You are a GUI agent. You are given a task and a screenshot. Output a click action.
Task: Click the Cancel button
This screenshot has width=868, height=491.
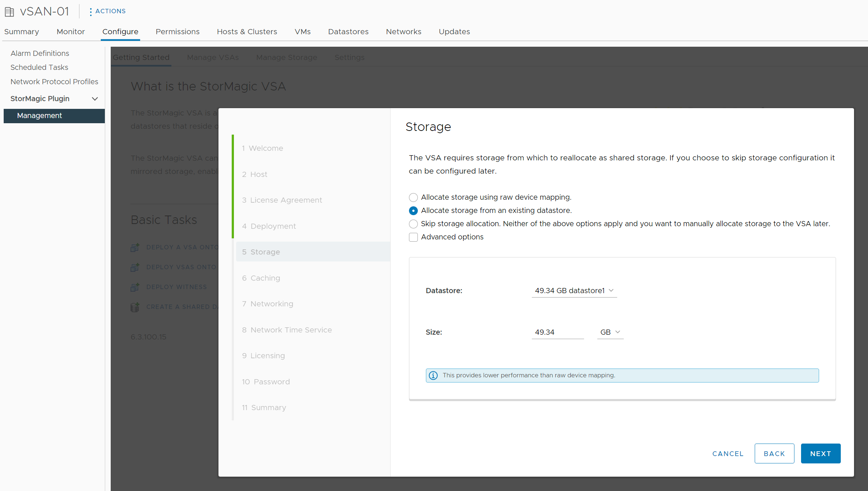728,453
